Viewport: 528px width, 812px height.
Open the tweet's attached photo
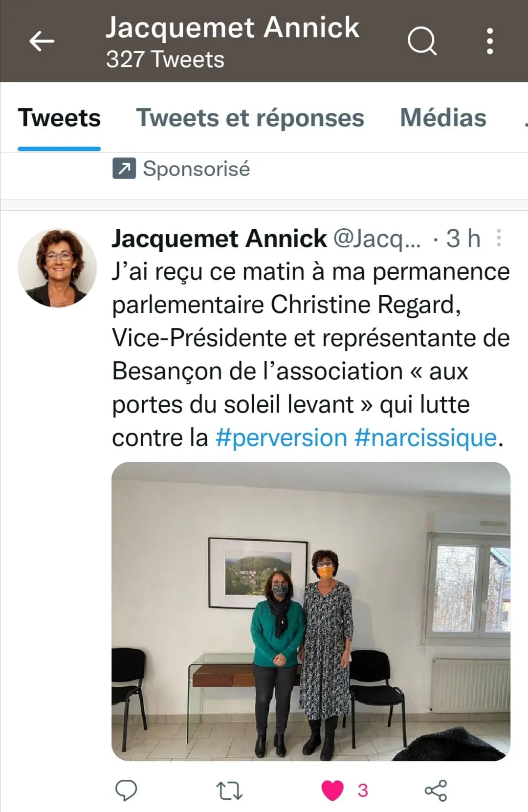tap(311, 611)
